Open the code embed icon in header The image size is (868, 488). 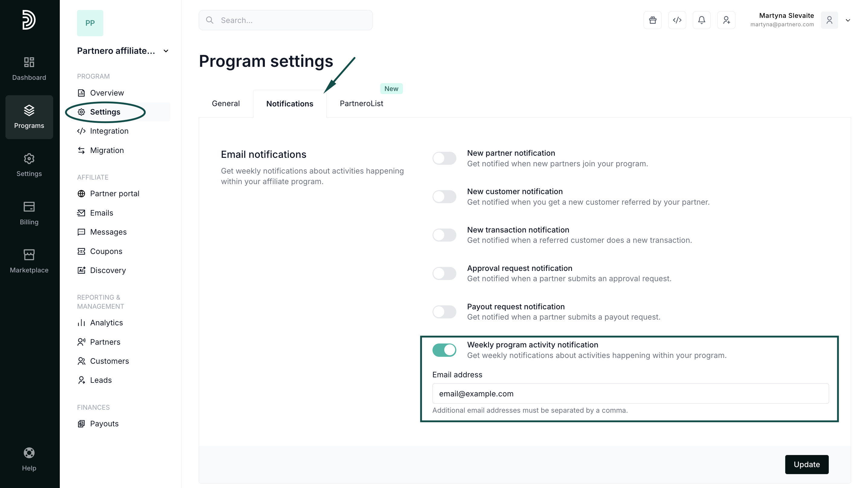pyautogui.click(x=677, y=20)
